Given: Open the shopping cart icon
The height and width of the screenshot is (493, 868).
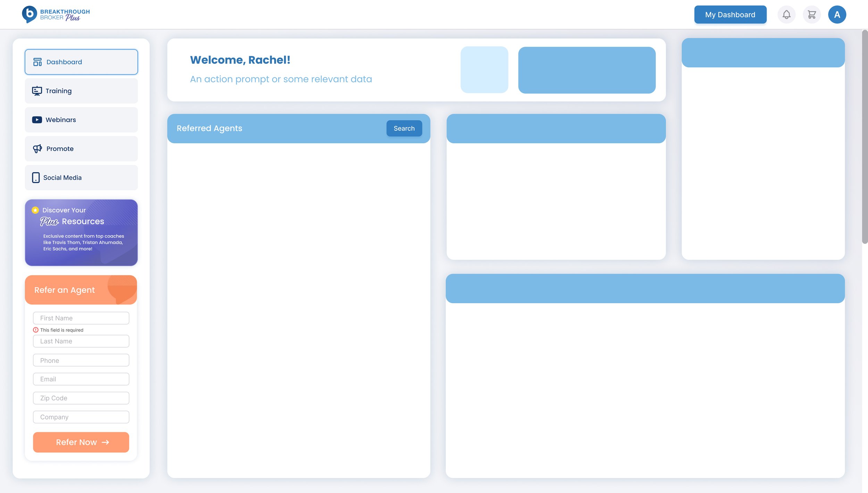Looking at the screenshot, I should pyautogui.click(x=811, y=15).
